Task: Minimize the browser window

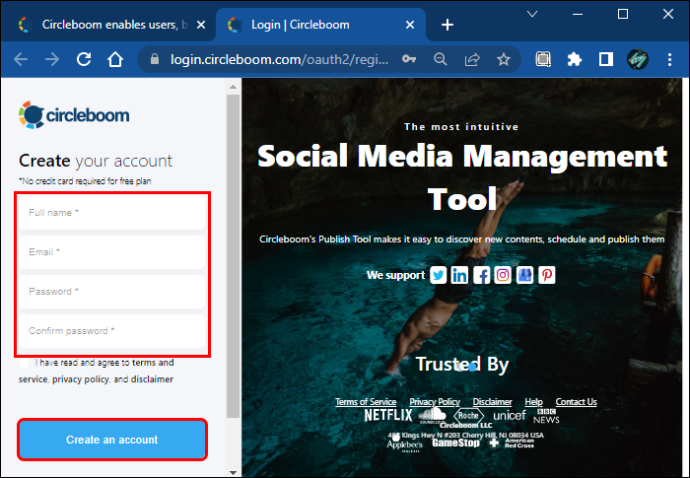Action: point(577,14)
